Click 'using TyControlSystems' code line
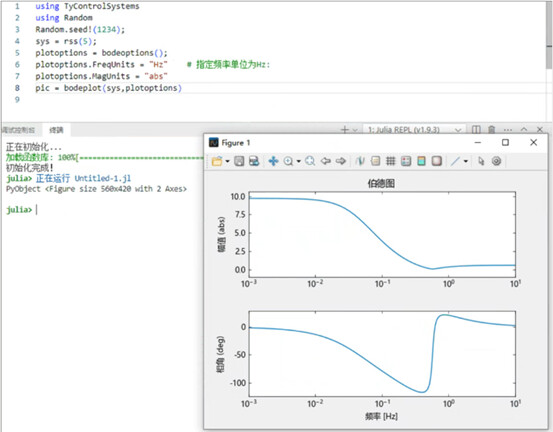Image resolution: width=553 pixels, height=432 pixels. tap(87, 6)
